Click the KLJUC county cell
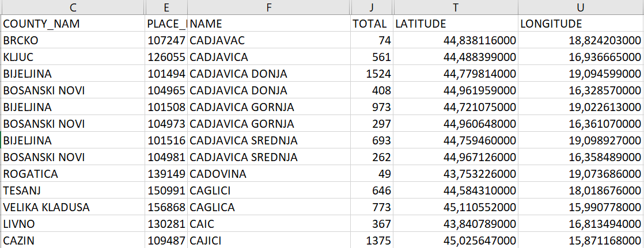 (73, 57)
